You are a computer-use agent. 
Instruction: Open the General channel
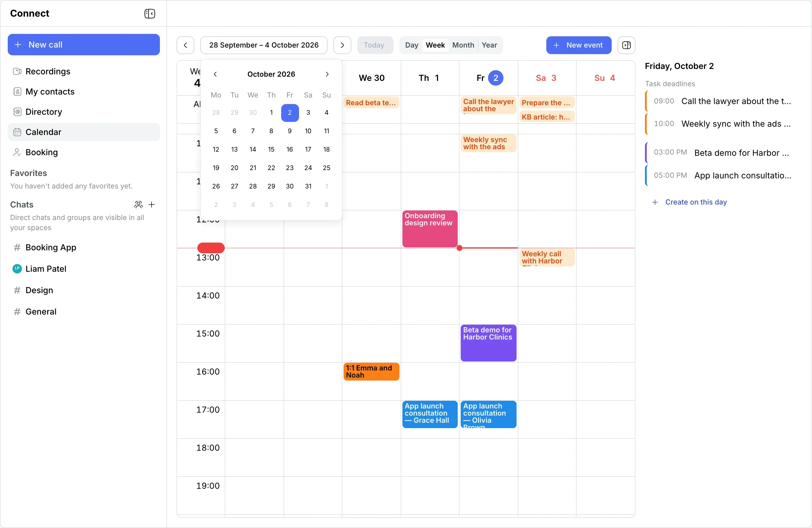pos(84,312)
